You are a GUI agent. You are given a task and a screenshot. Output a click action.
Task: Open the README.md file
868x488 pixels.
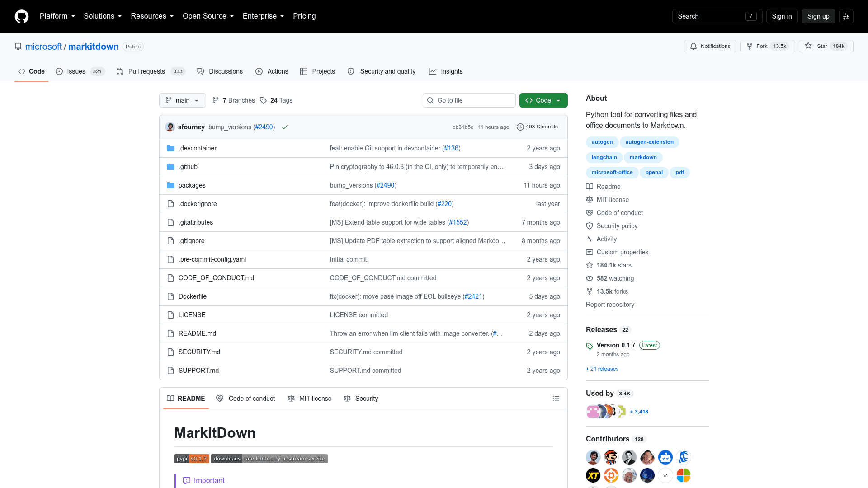(x=197, y=333)
